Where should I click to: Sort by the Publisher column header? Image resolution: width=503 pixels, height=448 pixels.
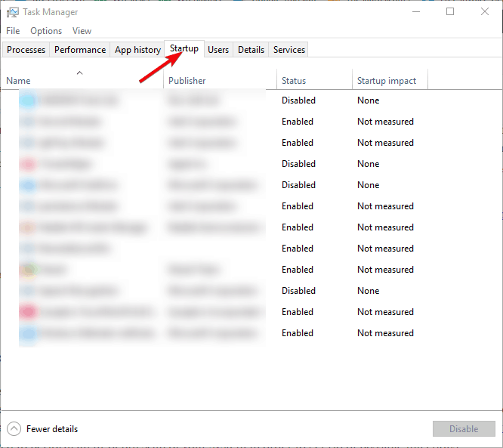(x=220, y=79)
